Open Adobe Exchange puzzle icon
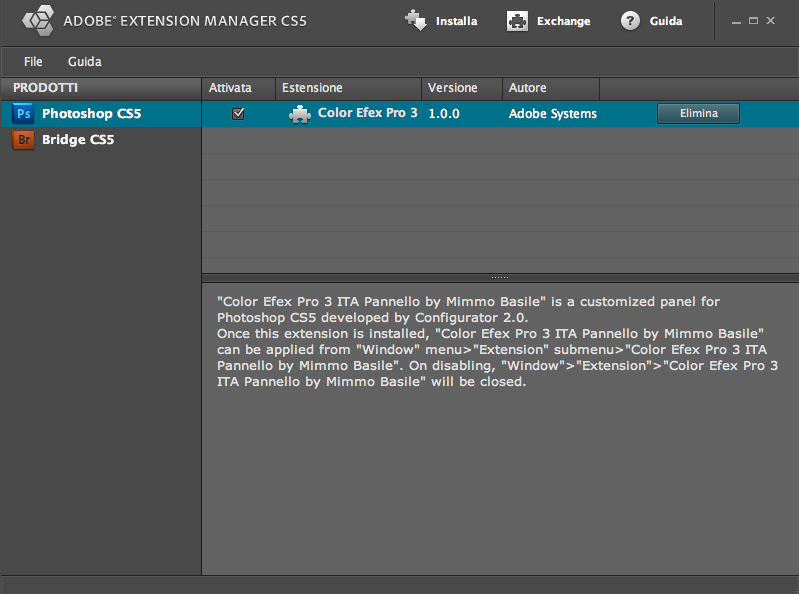The width and height of the screenshot is (799, 594). click(517, 21)
